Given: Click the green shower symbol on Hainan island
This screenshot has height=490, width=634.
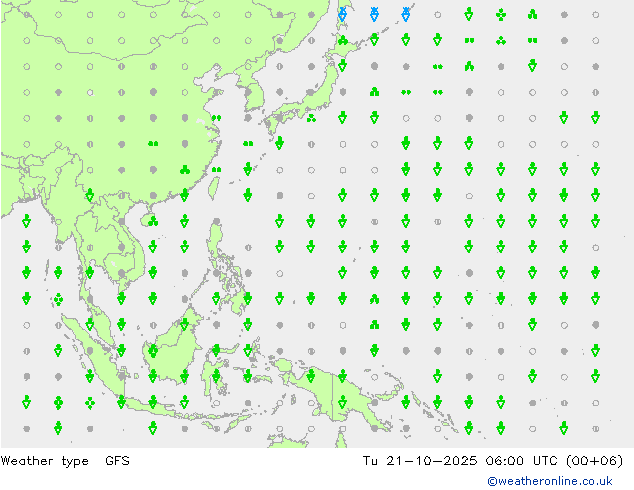Looking at the screenshot, I should pyautogui.click(x=153, y=221).
